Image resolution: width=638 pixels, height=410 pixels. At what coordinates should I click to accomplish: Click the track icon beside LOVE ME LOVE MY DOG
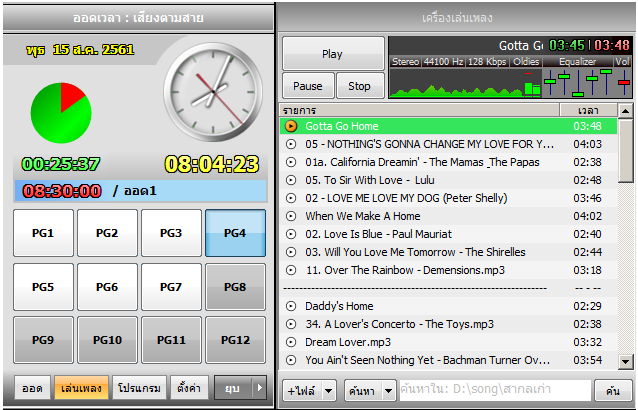(x=291, y=198)
